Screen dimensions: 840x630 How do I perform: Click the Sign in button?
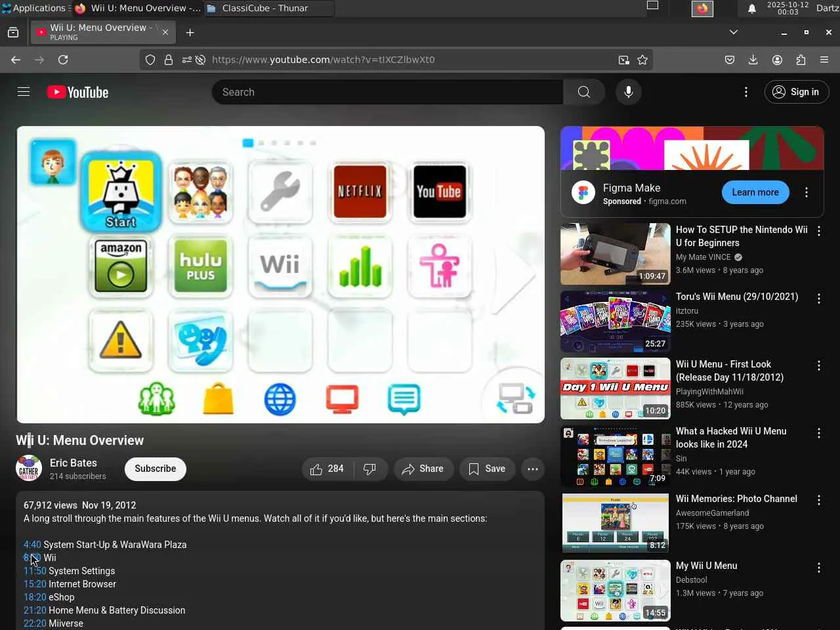click(x=797, y=92)
